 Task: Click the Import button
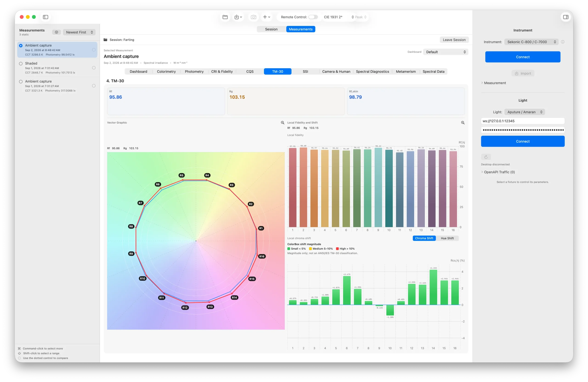(x=523, y=74)
